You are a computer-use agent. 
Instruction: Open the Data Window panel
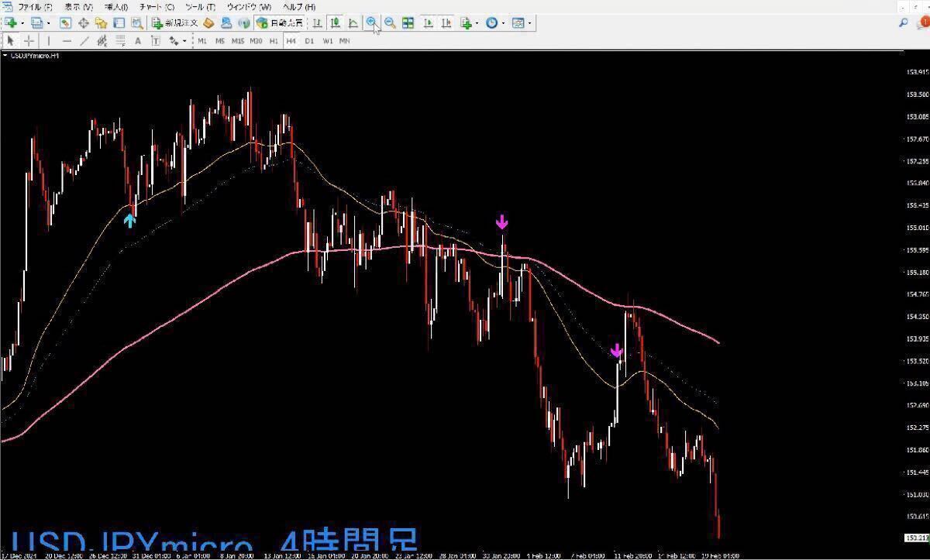83,22
